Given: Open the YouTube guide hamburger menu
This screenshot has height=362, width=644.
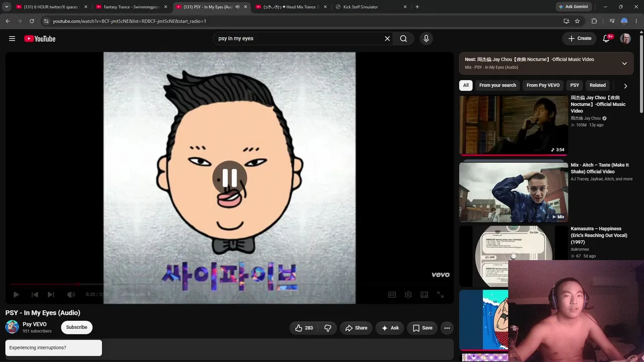Looking at the screenshot, I should [x=12, y=39].
